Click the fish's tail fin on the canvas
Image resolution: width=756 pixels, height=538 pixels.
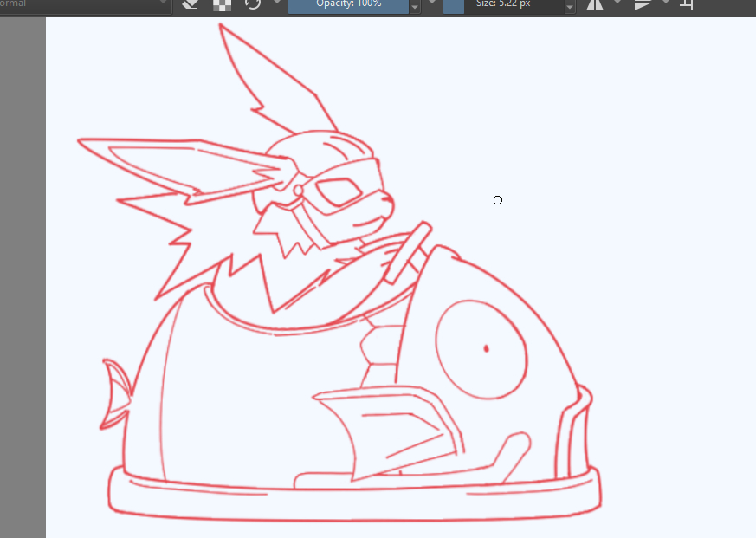pos(115,394)
